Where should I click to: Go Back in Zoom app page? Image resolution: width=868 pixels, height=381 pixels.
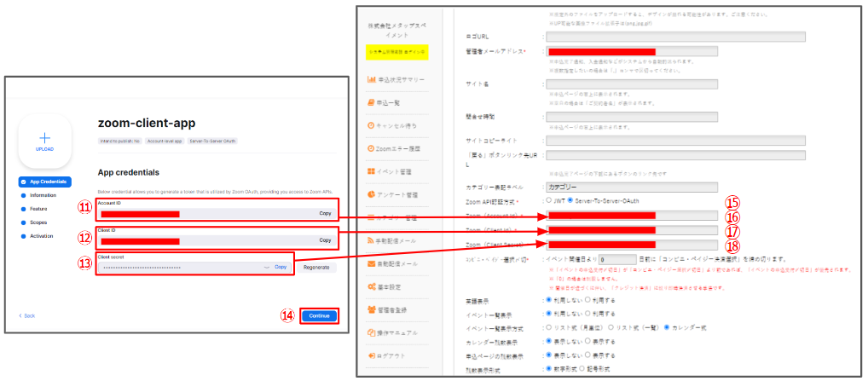click(29, 315)
